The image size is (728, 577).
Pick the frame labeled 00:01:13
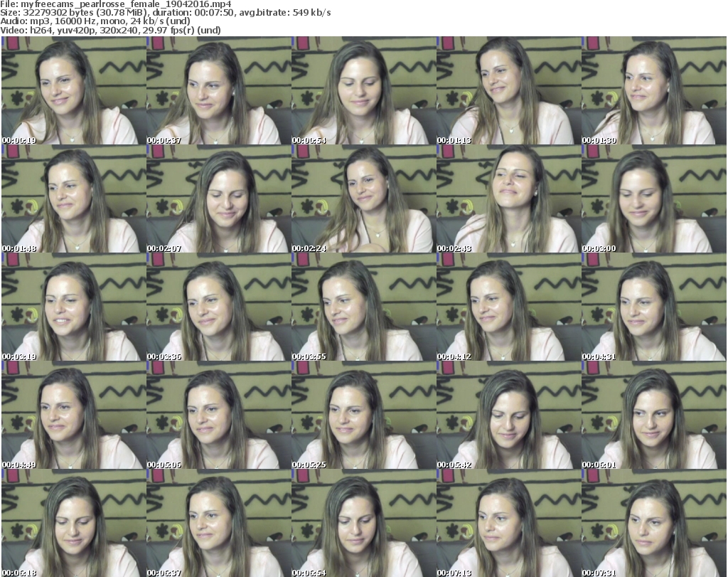(x=509, y=90)
